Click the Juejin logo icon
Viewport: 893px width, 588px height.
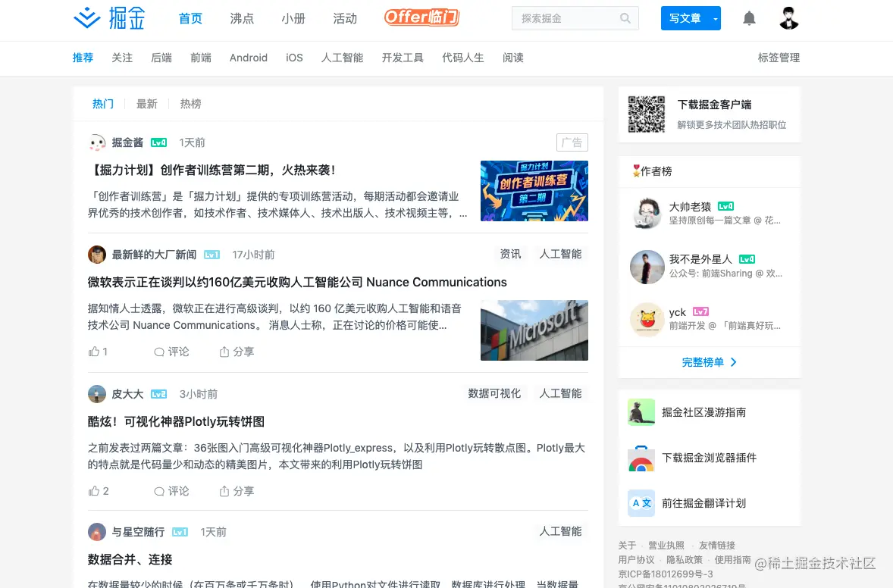click(87, 17)
